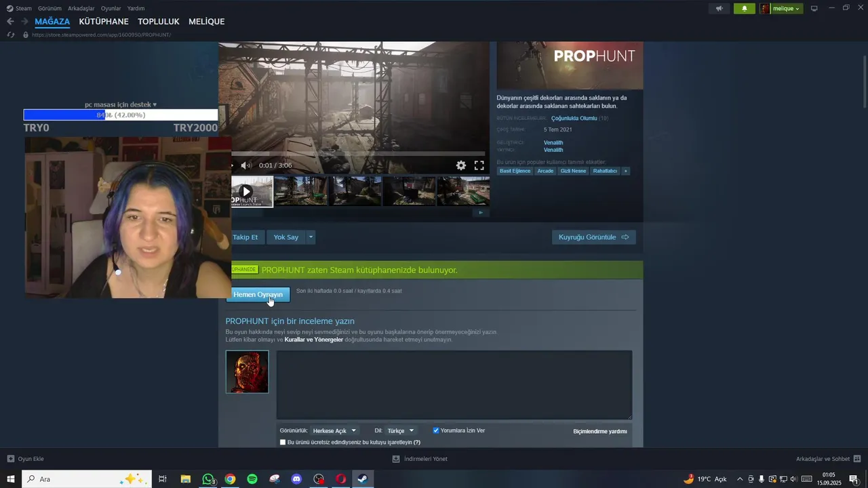Open the Yardım menu
The height and width of the screenshot is (488, 868).
[136, 8]
